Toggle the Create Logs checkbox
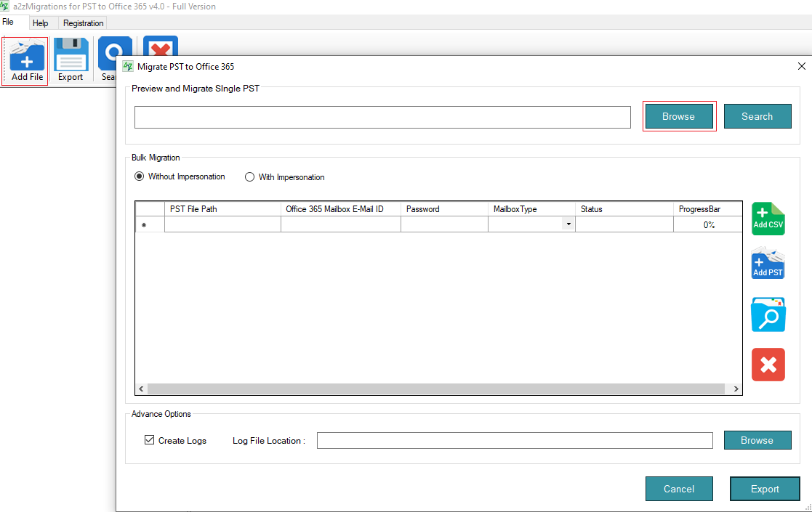 point(149,440)
